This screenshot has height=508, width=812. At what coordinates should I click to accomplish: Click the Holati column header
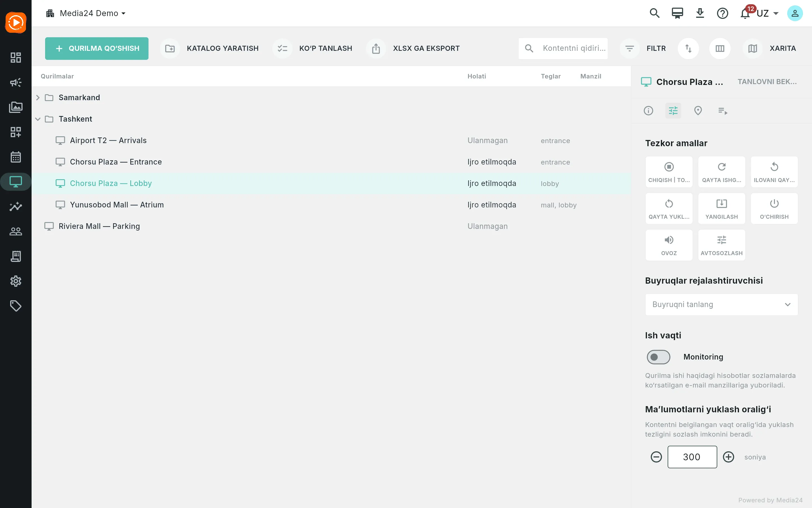point(476,76)
